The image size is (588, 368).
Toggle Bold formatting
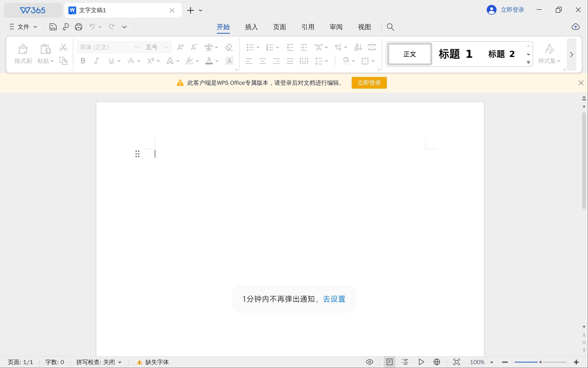(x=83, y=61)
